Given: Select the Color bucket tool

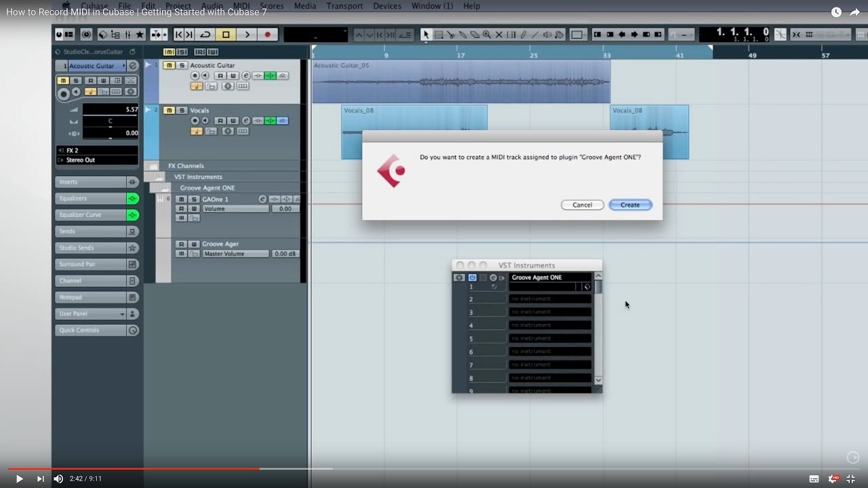Looking at the screenshot, I should click(559, 35).
